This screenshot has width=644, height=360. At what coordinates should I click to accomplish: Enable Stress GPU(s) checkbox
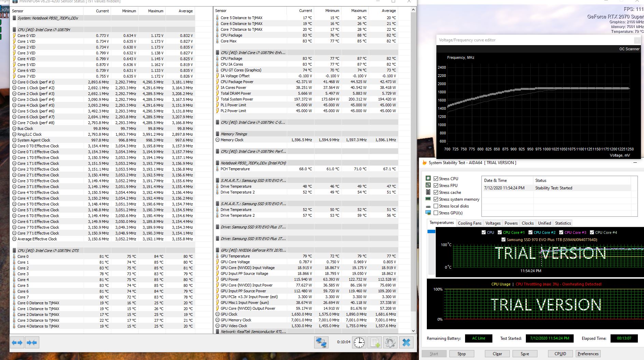(x=436, y=213)
